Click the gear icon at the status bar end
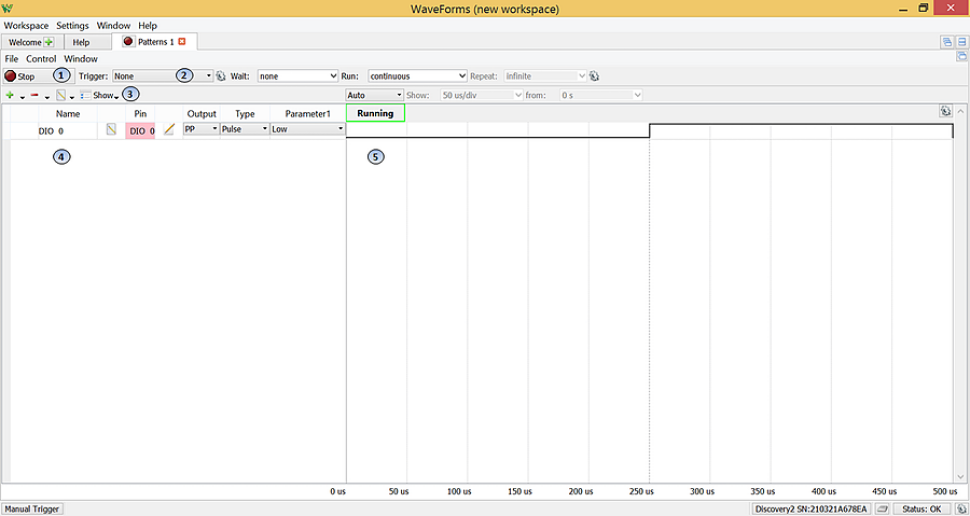 pos(962,509)
